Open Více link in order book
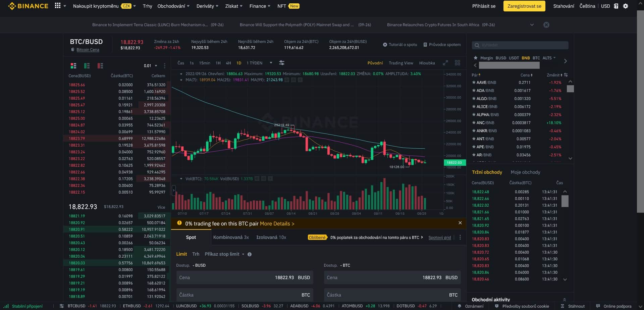 (x=161, y=207)
